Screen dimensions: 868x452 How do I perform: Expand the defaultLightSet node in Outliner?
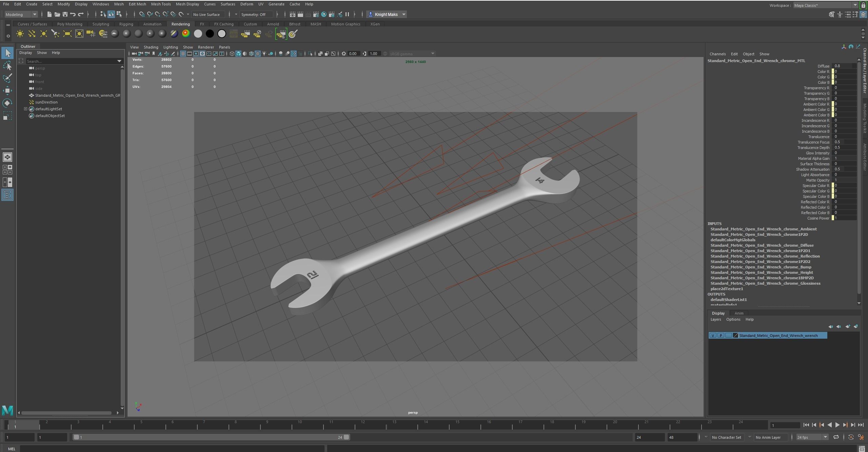[25, 109]
